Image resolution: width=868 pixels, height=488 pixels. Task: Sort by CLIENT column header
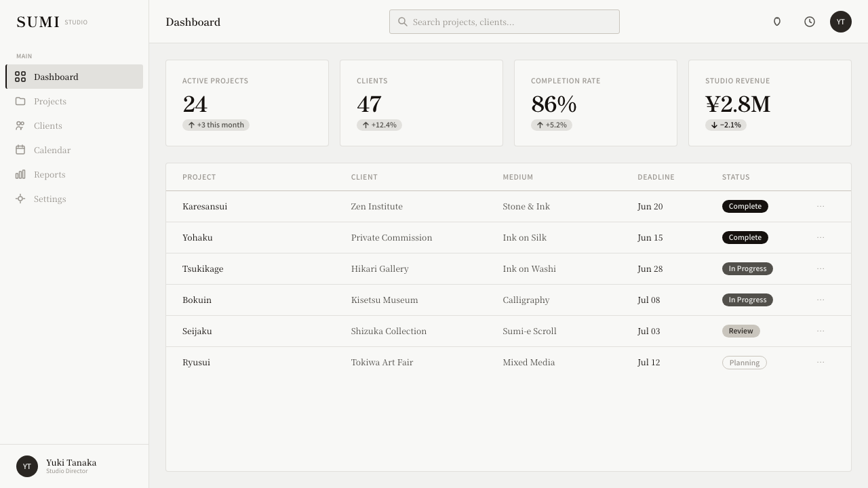point(364,177)
